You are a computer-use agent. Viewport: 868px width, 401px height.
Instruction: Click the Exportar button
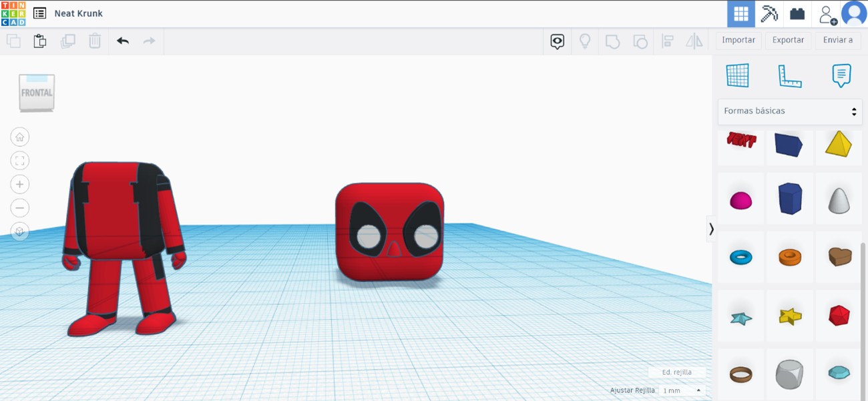788,40
